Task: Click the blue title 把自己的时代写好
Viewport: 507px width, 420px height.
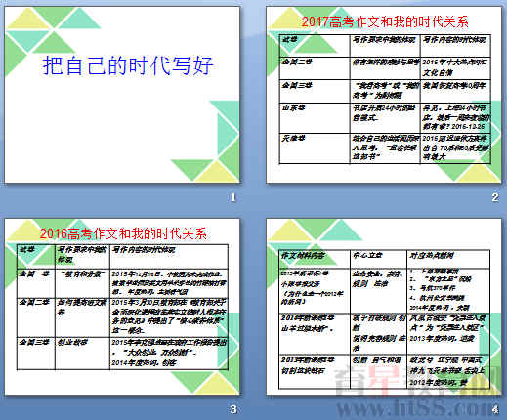Action: [128, 65]
